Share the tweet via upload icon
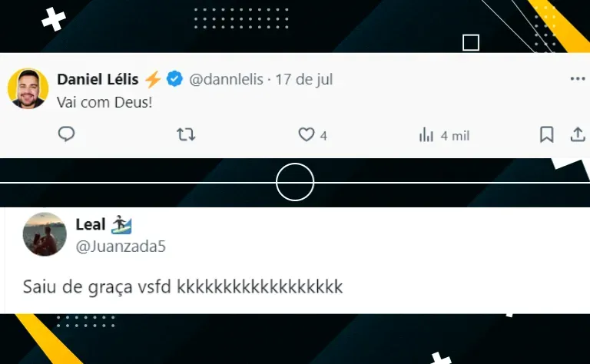Viewport: 590px width, 364px height. coord(578,134)
